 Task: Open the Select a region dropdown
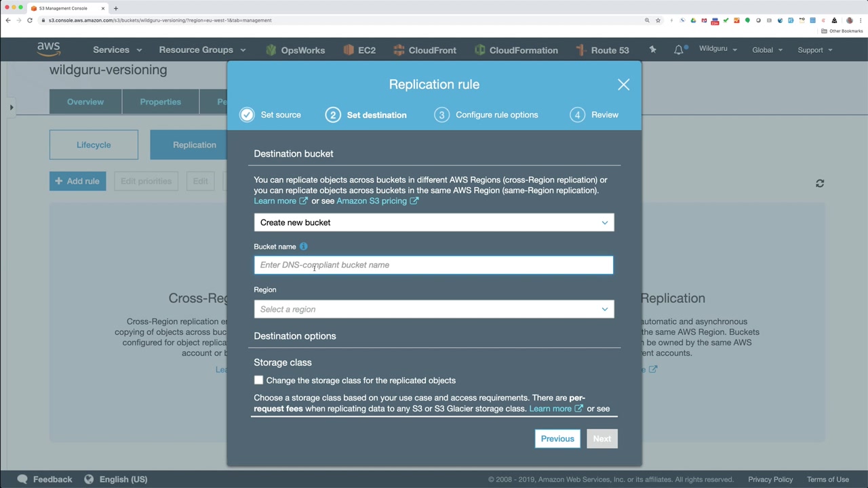(434, 309)
